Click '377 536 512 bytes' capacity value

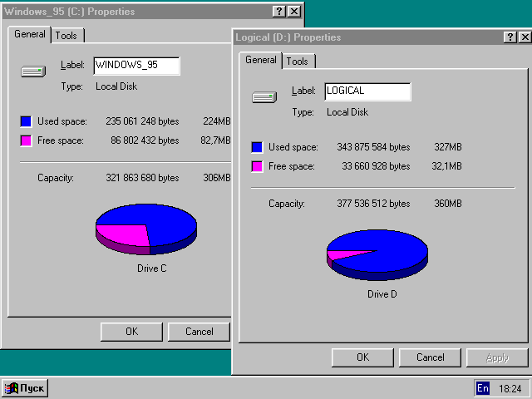pos(373,203)
